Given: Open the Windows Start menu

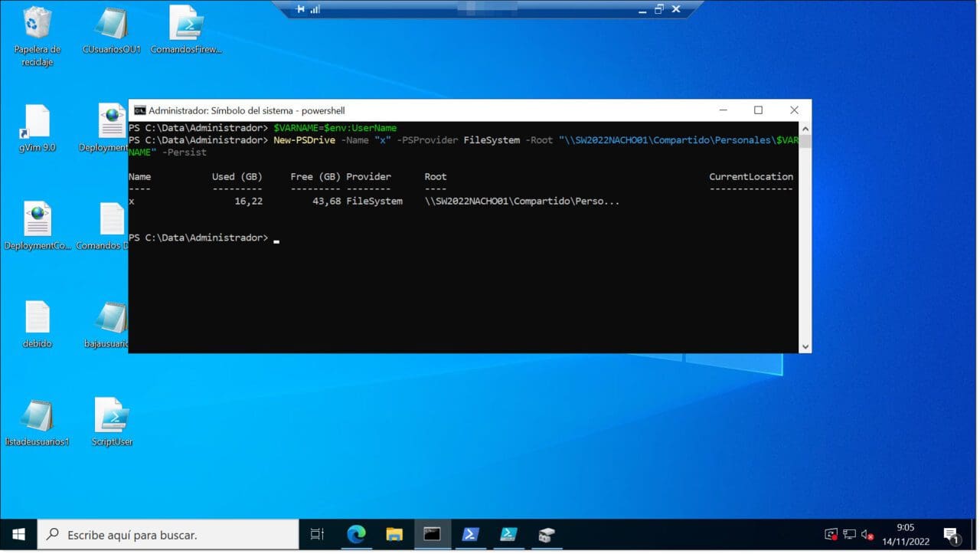Looking at the screenshot, I should point(18,535).
